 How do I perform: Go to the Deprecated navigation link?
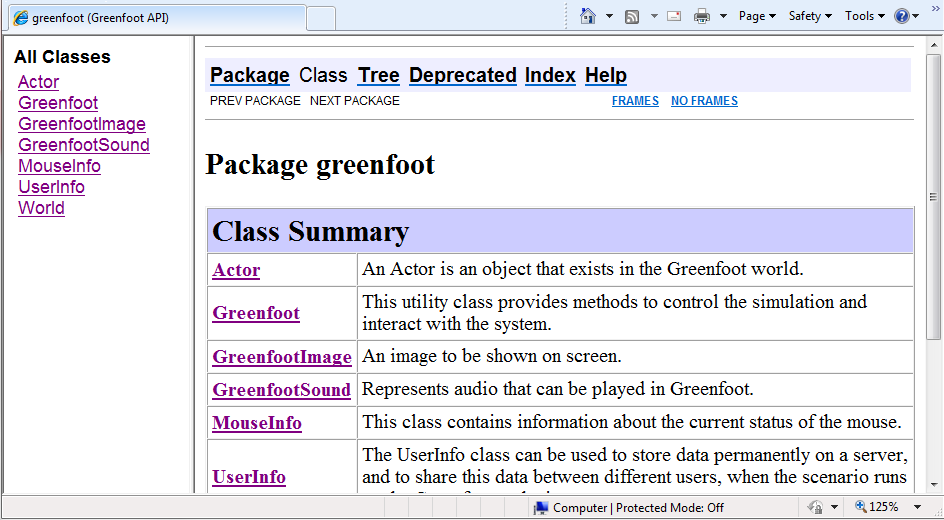click(462, 75)
